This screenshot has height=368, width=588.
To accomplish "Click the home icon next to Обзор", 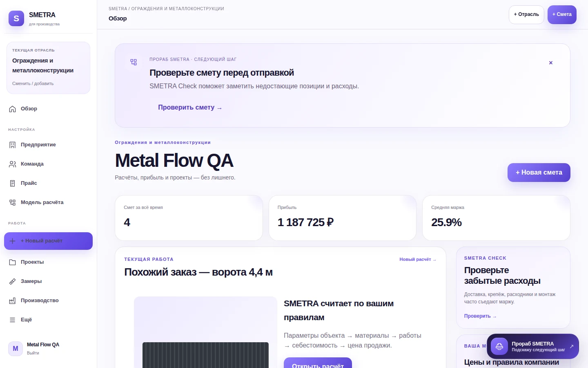I will click(13, 109).
